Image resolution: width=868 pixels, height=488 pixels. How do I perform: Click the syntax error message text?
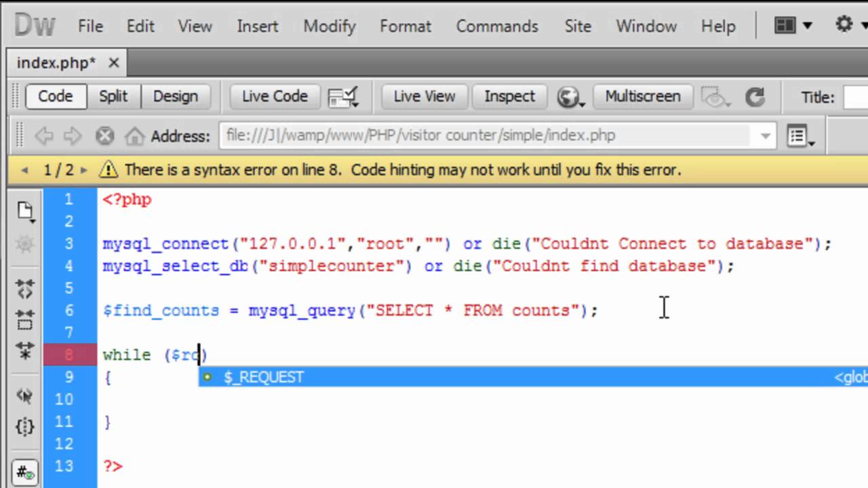coord(403,170)
